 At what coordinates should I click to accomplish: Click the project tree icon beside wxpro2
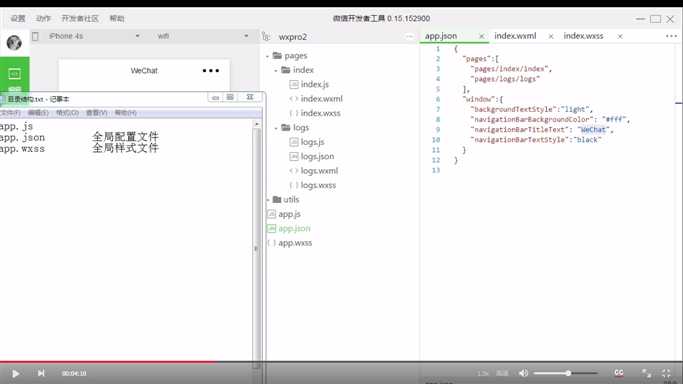266,37
